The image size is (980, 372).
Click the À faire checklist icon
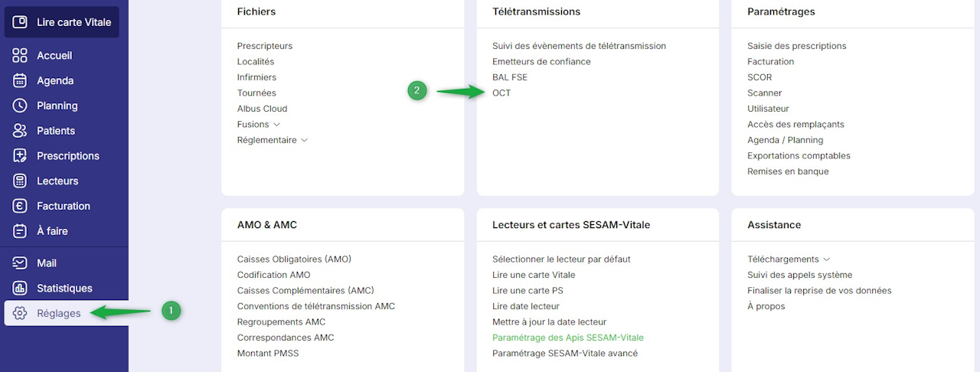[x=20, y=231]
